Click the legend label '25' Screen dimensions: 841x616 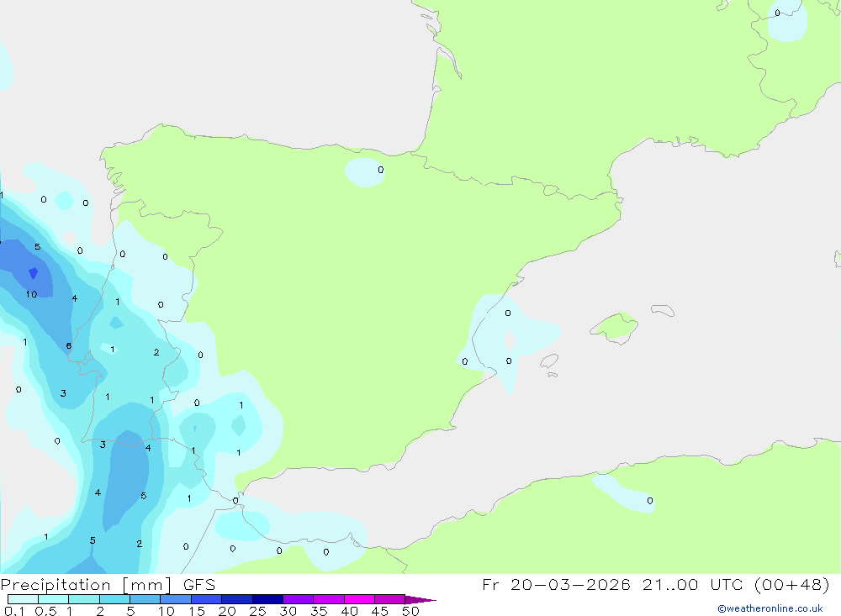point(257,611)
